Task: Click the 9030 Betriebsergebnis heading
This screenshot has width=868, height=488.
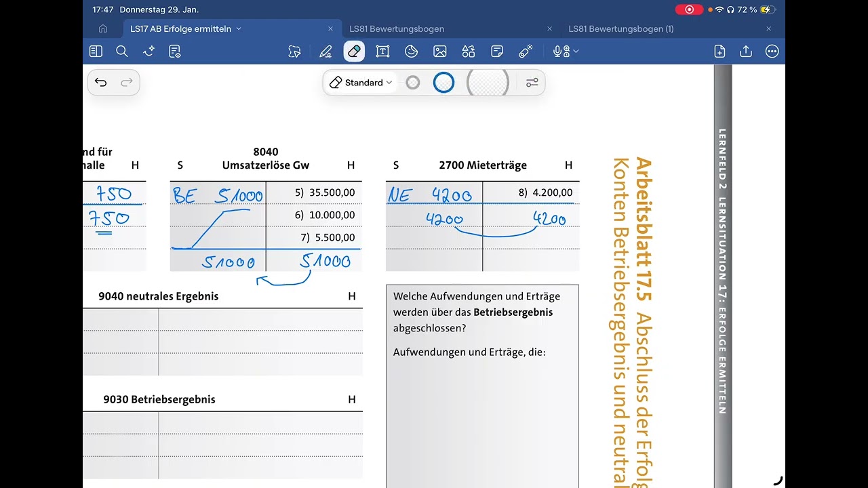Action: point(159,399)
